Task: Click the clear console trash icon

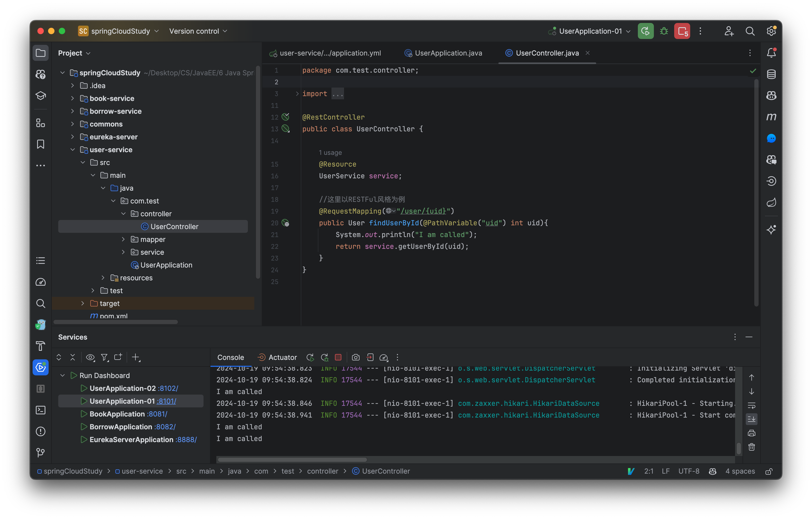Action: 751,447
